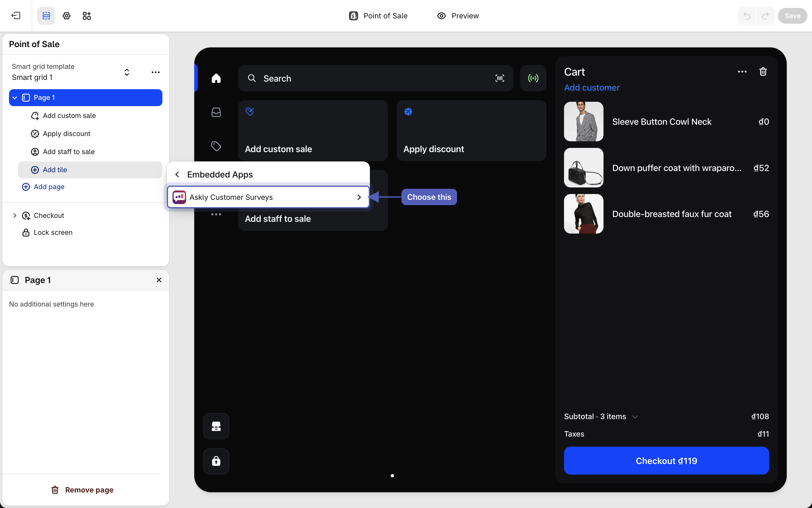The width and height of the screenshot is (812, 508).
Task: Click the green connectivity signal icon
Action: point(533,78)
